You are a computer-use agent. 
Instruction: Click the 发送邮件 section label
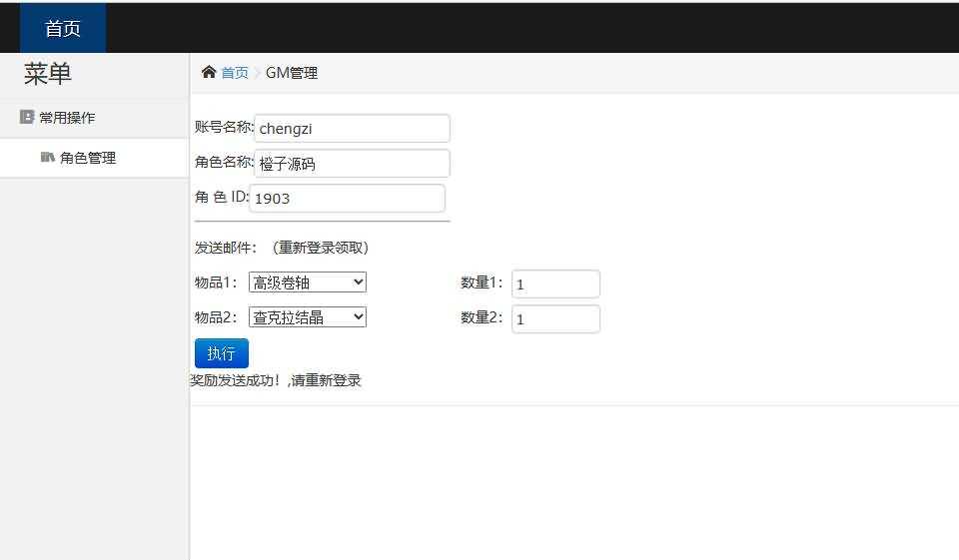click(x=226, y=248)
